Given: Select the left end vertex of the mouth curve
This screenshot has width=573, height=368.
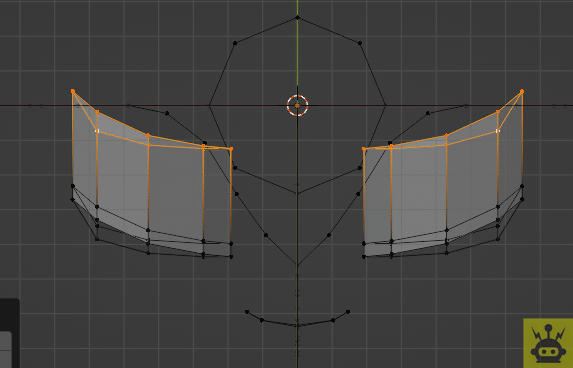Looking at the screenshot, I should pyautogui.click(x=247, y=312).
